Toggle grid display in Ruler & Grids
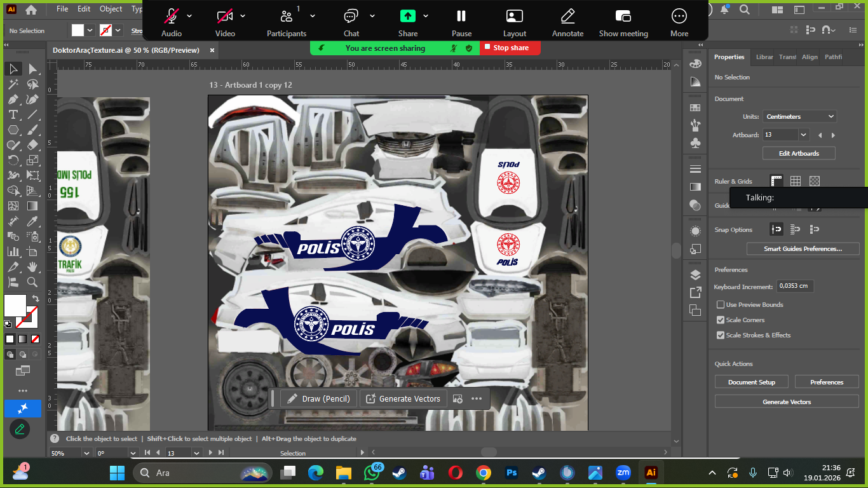 coord(796,181)
